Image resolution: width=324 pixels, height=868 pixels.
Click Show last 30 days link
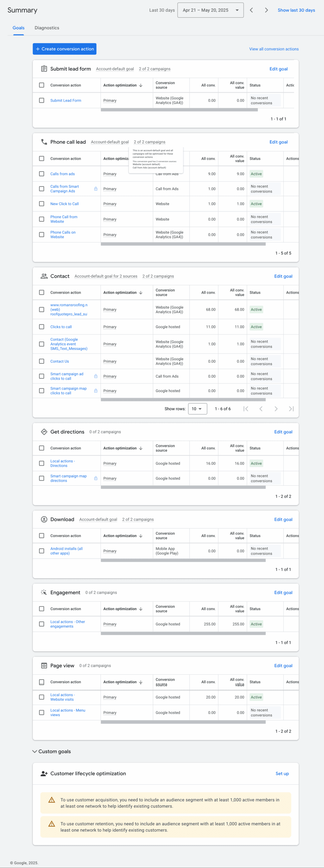coord(296,10)
